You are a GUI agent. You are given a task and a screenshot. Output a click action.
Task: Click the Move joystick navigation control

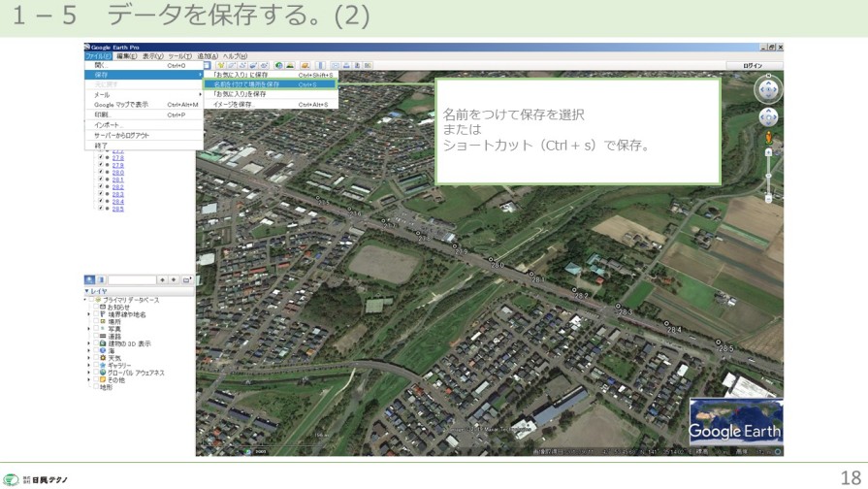(x=767, y=117)
